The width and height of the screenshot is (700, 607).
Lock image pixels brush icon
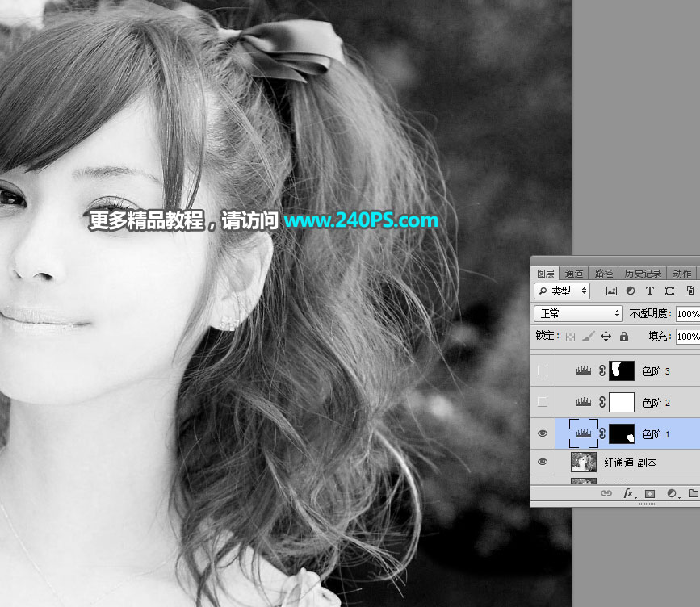point(589,336)
